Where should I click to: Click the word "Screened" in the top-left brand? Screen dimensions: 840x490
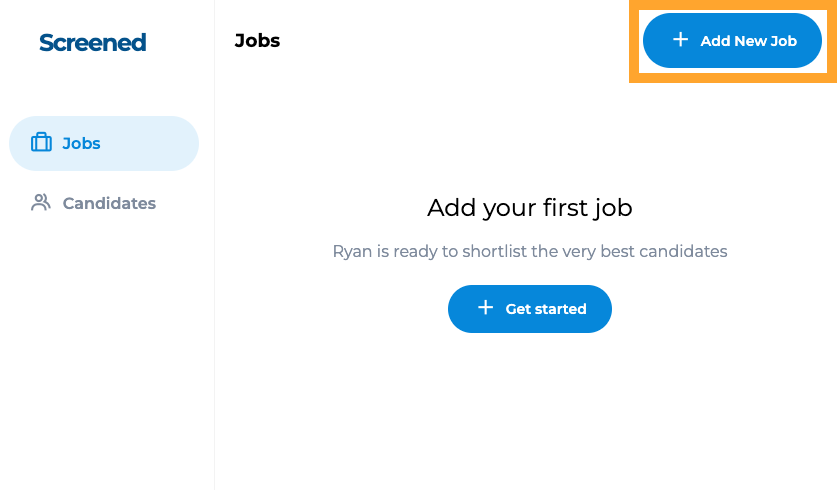[93, 42]
